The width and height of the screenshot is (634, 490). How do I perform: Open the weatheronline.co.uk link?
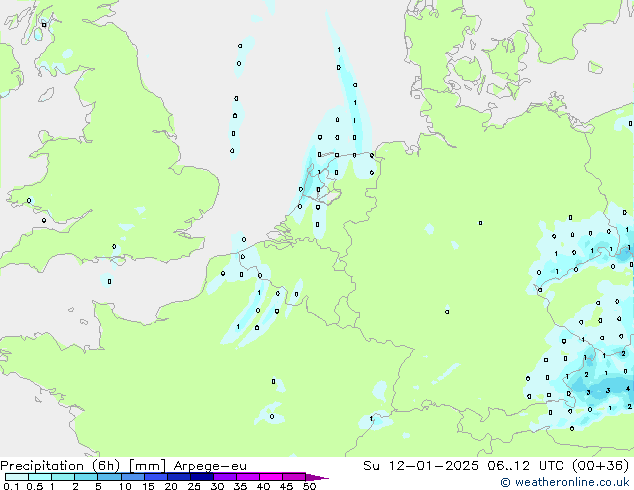tap(564, 482)
